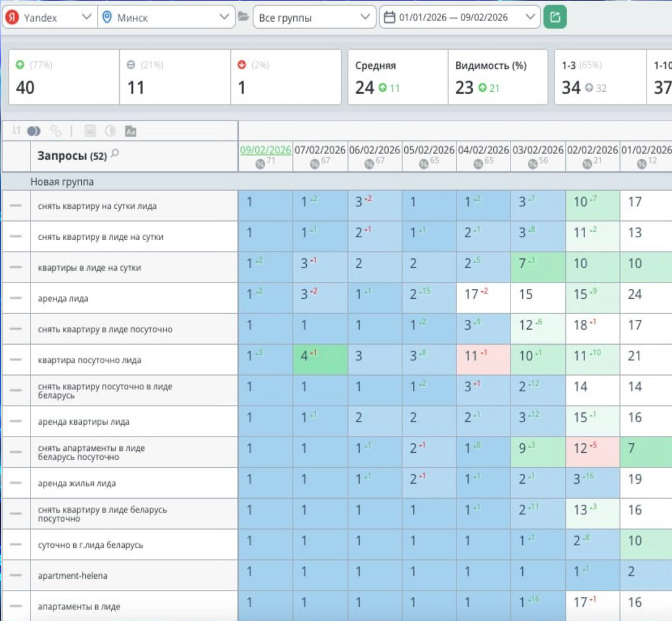Click the link chain icon in toolbar
This screenshot has height=621, width=672.
(x=55, y=130)
